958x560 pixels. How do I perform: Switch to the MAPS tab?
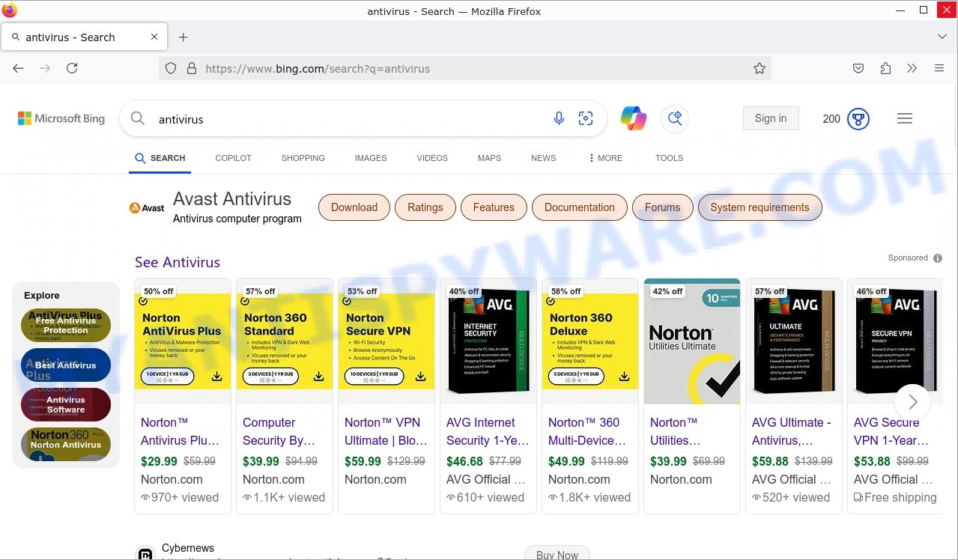[489, 158]
